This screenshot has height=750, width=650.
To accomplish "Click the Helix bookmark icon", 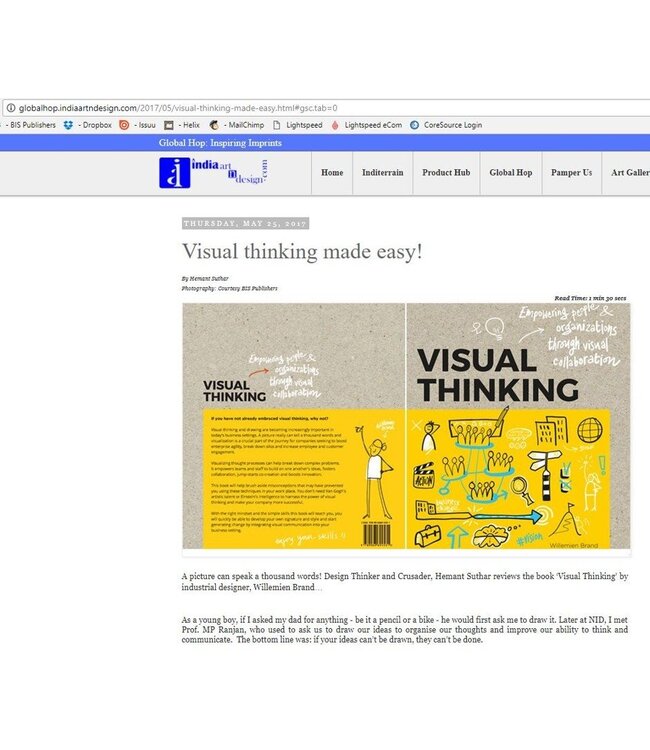I will point(169,125).
